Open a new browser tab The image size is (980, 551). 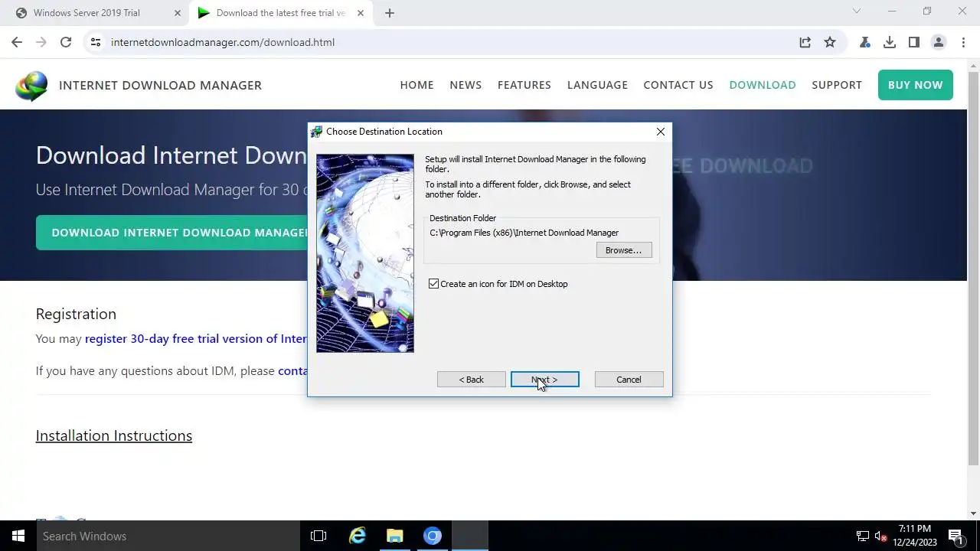click(389, 13)
